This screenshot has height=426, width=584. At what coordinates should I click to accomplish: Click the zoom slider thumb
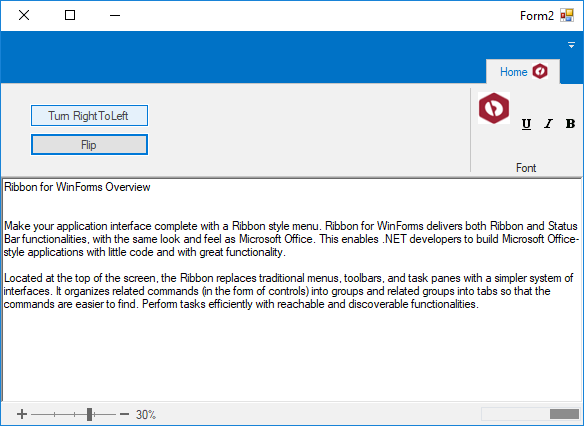click(x=89, y=414)
